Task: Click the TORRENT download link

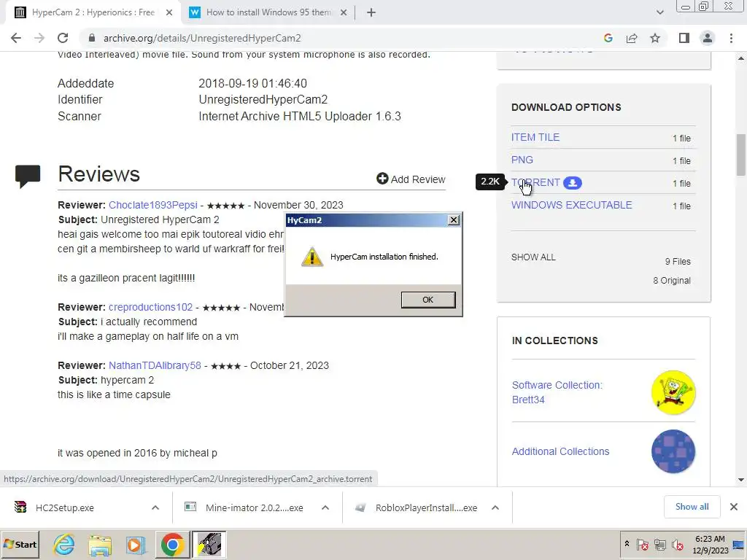Action: coord(535,182)
